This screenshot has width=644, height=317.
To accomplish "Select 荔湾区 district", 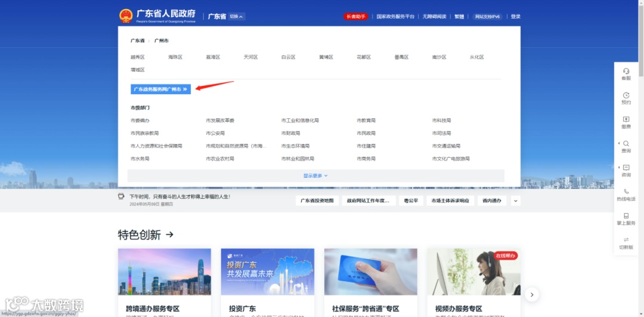I will point(213,57).
